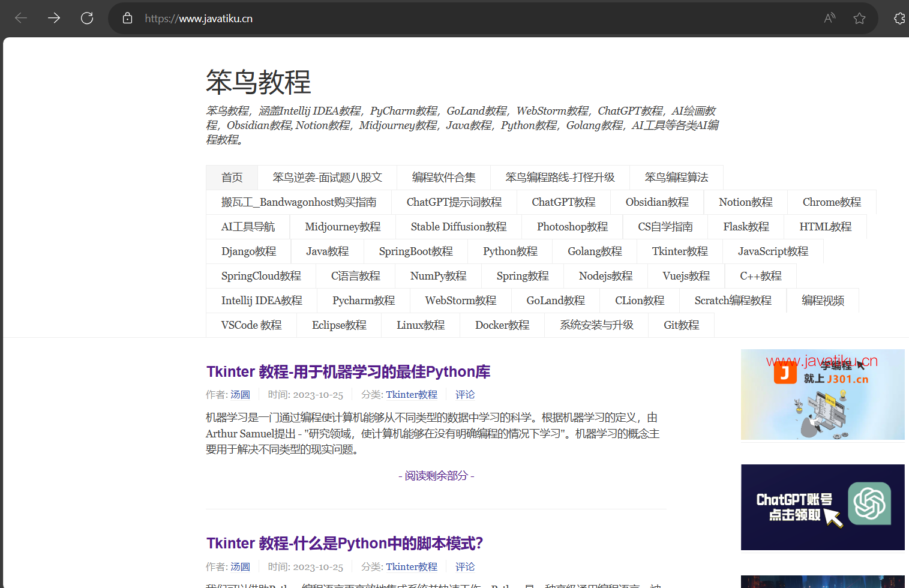Viewport: 909px width, 588px height.
Task: Open 笨鸟编程算法 menu item
Action: pyautogui.click(x=676, y=178)
